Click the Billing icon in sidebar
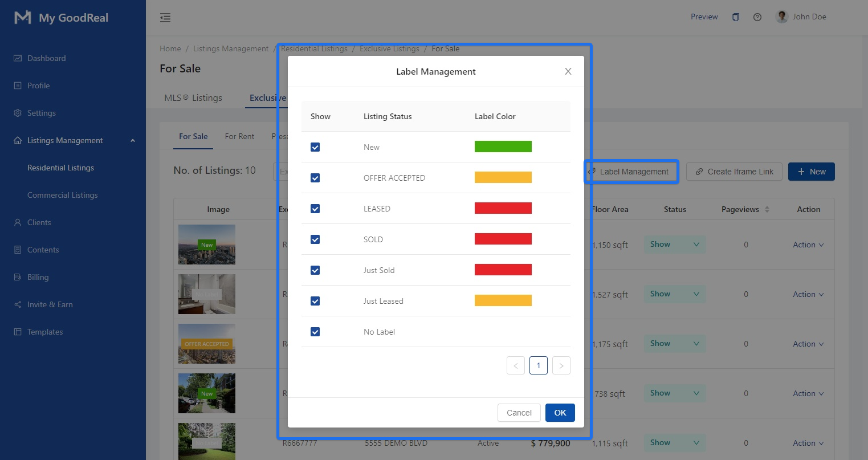This screenshot has width=868, height=460. pos(18,277)
